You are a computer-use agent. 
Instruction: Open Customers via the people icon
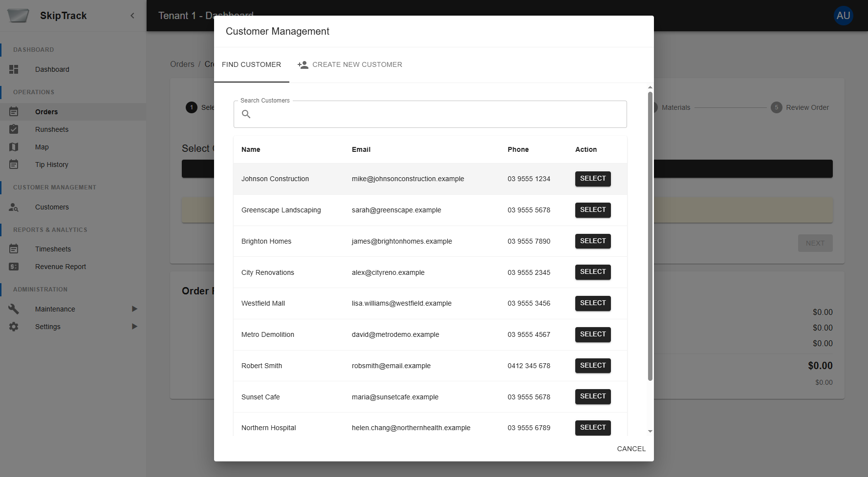coord(14,207)
